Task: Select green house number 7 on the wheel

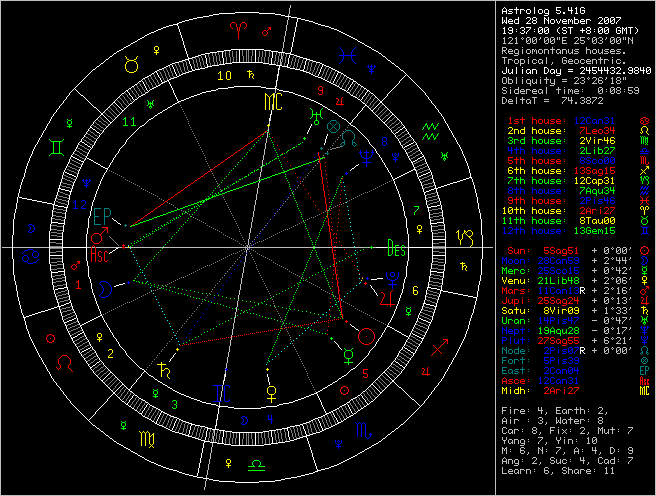Action: [416, 210]
